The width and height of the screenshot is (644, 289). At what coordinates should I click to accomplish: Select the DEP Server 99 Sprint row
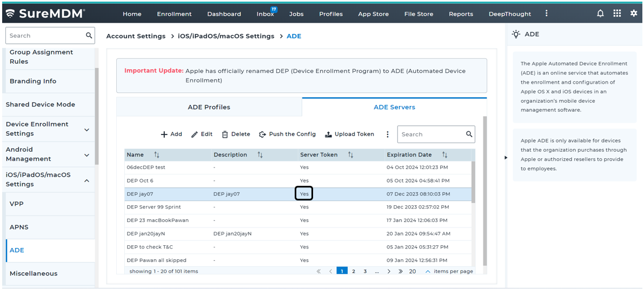click(x=298, y=207)
